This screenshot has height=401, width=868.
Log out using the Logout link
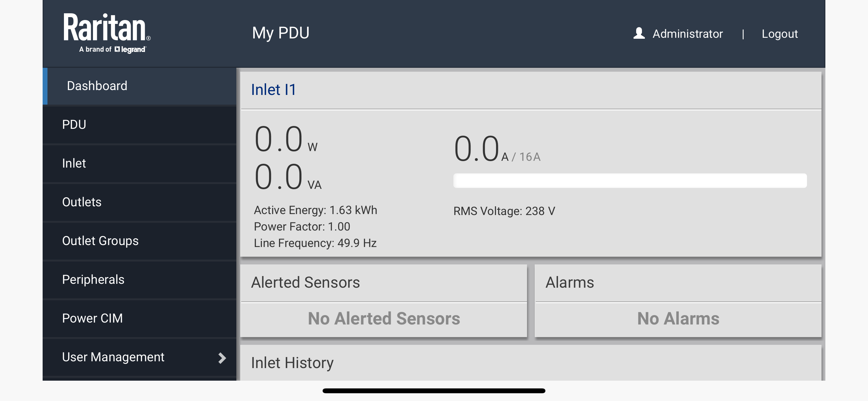click(780, 34)
